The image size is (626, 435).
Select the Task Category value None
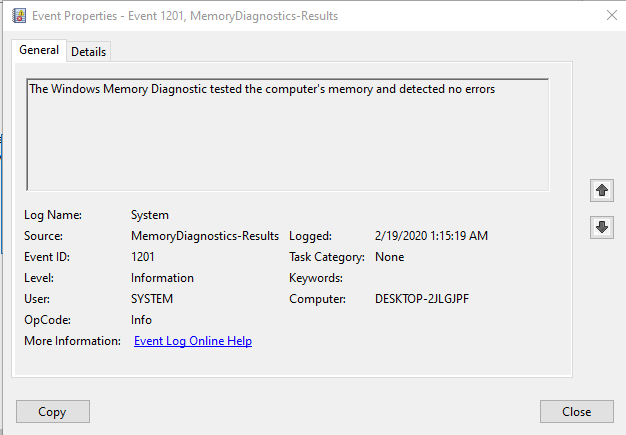(389, 257)
